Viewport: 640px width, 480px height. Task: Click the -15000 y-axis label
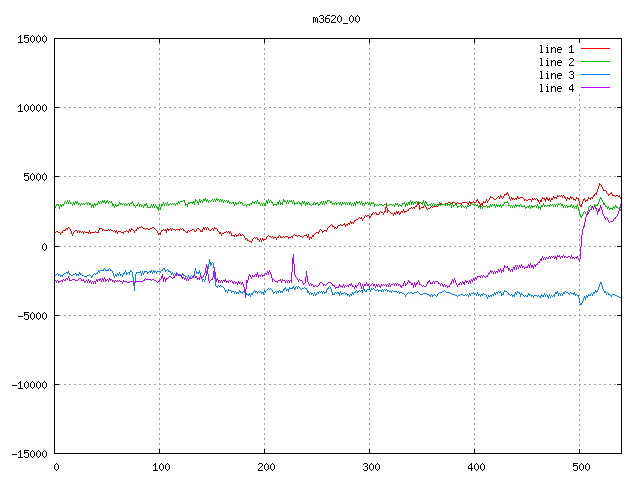(x=29, y=454)
